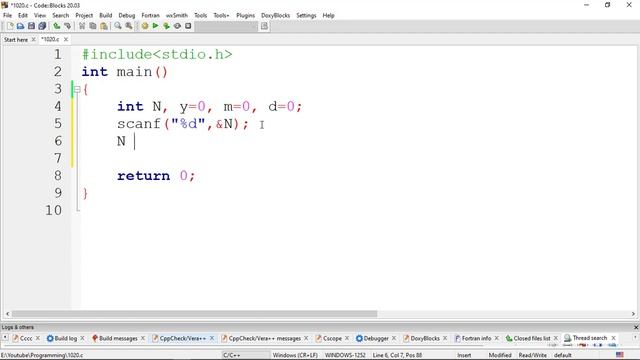Close the *1020.c editor tab
This screenshot has height=360, width=640.
pyautogui.click(x=66, y=40)
